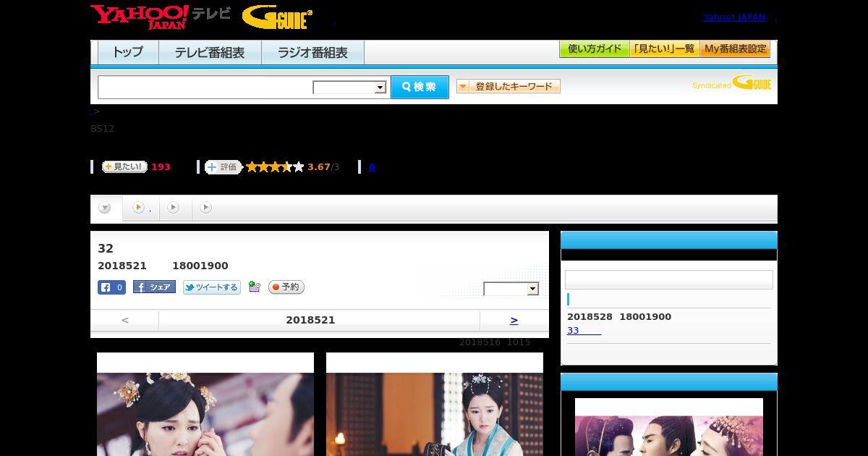The width and height of the screenshot is (868, 456).
Task: Open My番組表設定
Action: tap(735, 49)
